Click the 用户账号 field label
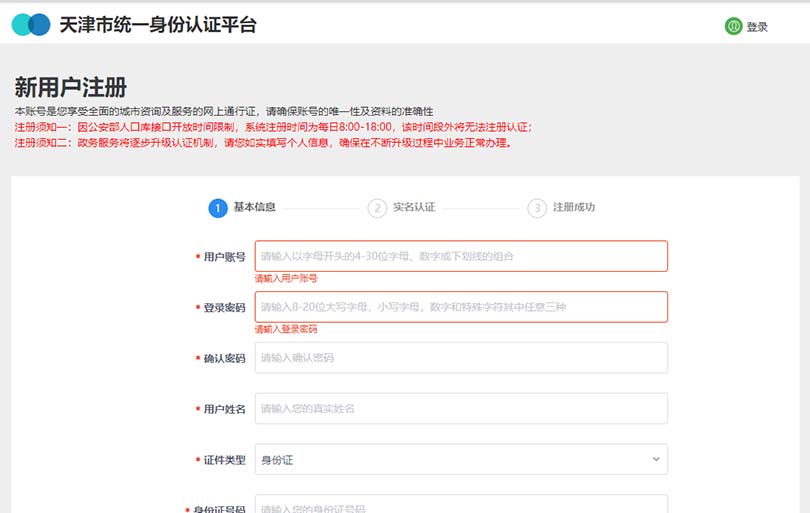Screen dimensions: 810x513 [224, 257]
